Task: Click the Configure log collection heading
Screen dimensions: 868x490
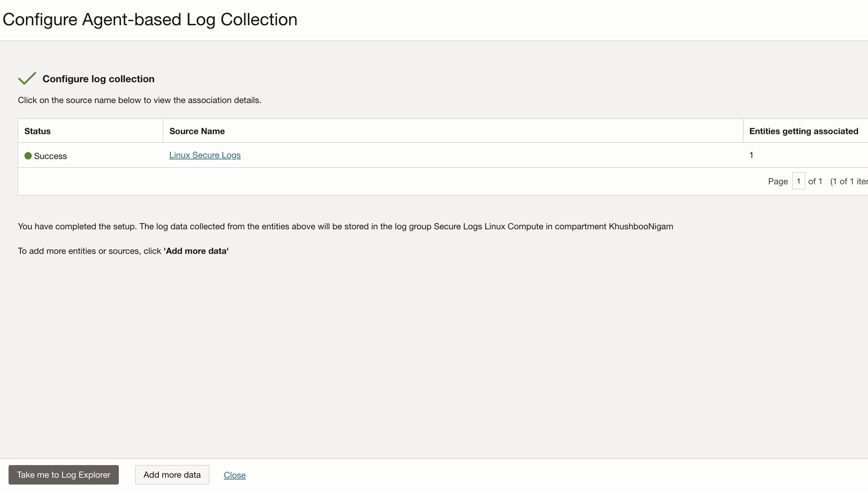Action: pyautogui.click(x=98, y=79)
